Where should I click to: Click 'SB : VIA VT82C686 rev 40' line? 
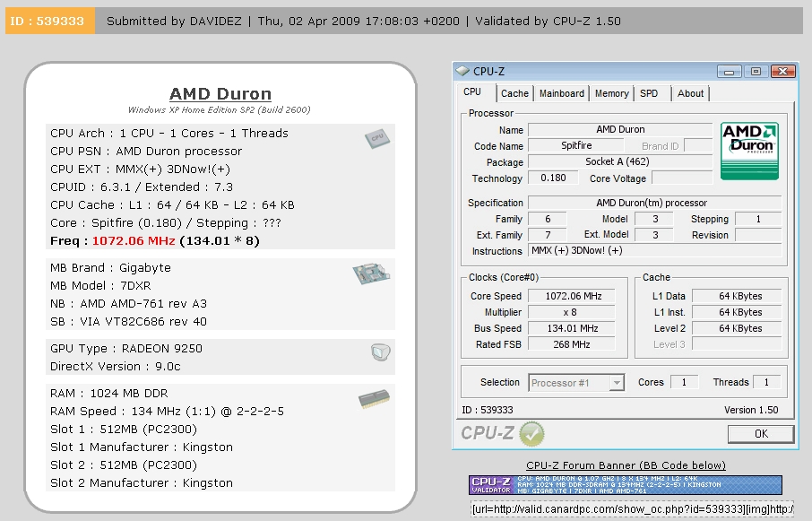tap(128, 322)
